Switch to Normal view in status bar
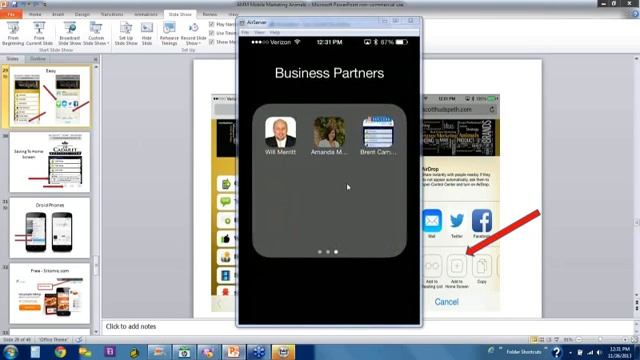 pyautogui.click(x=534, y=340)
